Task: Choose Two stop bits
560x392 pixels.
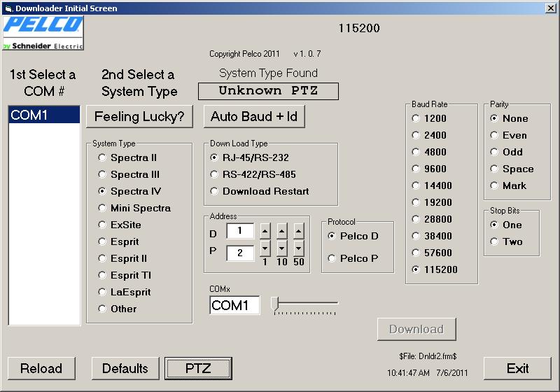Action: (507, 241)
